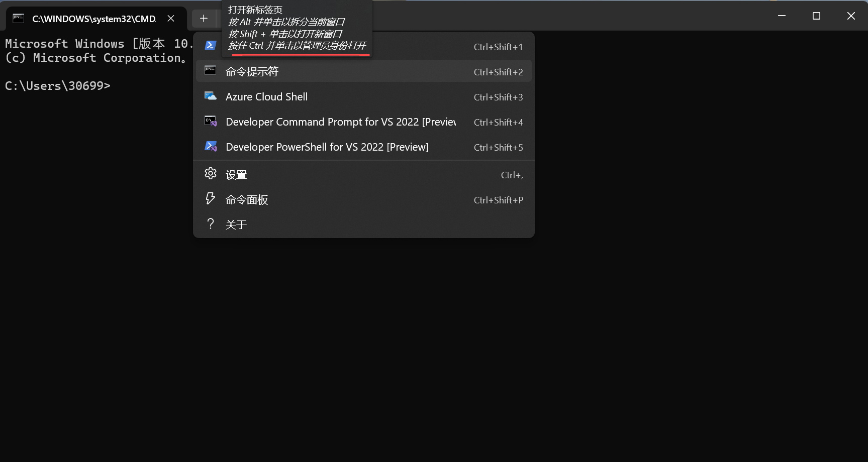The height and width of the screenshot is (462, 868).
Task: Click the settings gear icon next to 设置
Action: [x=211, y=173]
